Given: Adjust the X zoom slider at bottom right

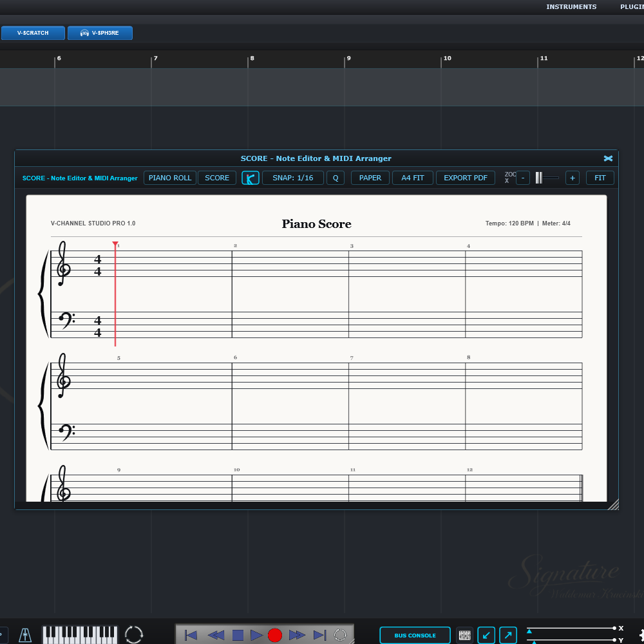Looking at the screenshot, I should click(571, 629).
